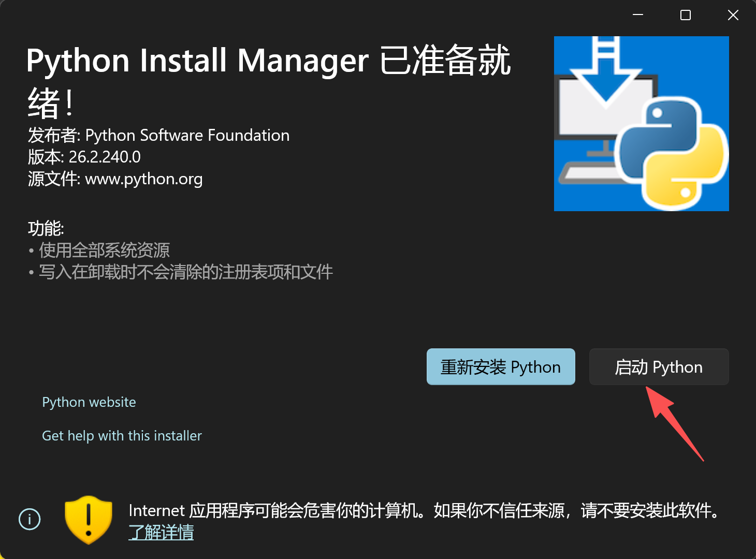
Task: Click the Python installer logo image
Action: 642,124
